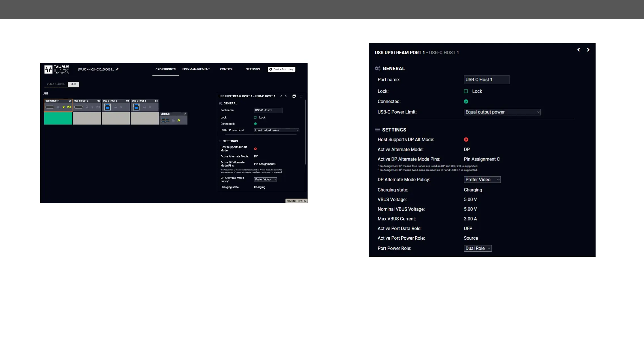644x362 pixels.
Task: Open the Settings top menu tab
Action: [253, 70]
